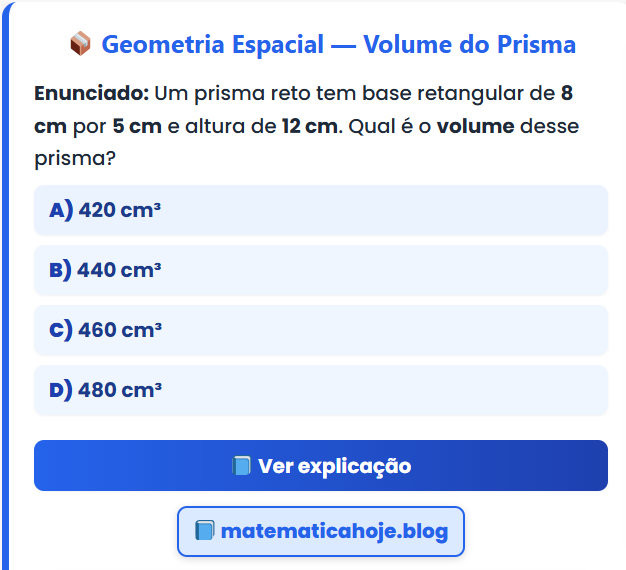Click the bold 12 cm height value
Screen dimensions: 626x570
(312, 127)
